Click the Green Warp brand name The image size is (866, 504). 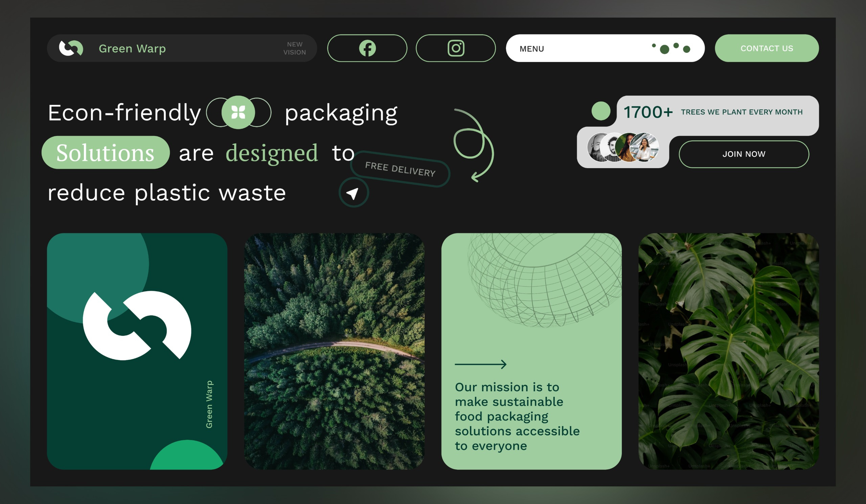tap(132, 48)
